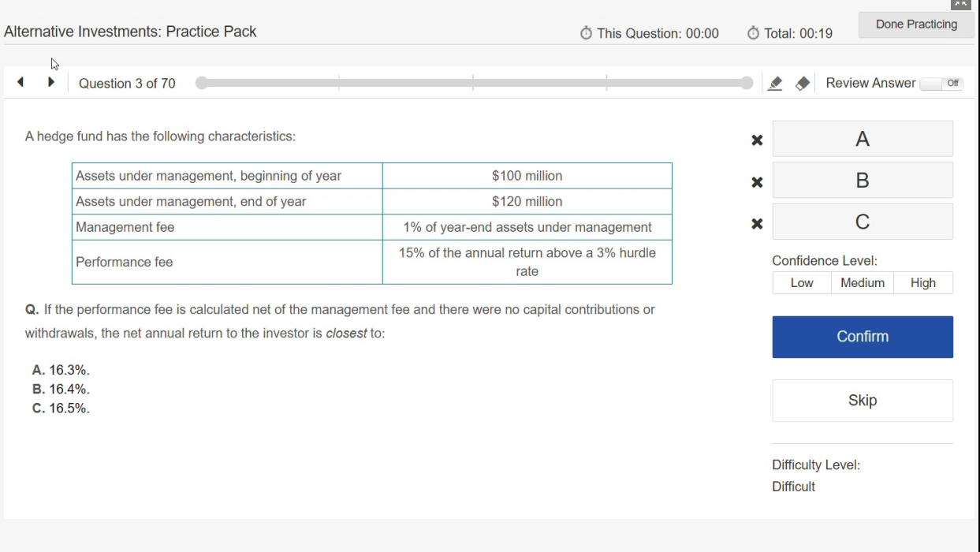Viewport: 980px width, 552px height.
Task: Set confidence level to High
Action: tap(922, 283)
